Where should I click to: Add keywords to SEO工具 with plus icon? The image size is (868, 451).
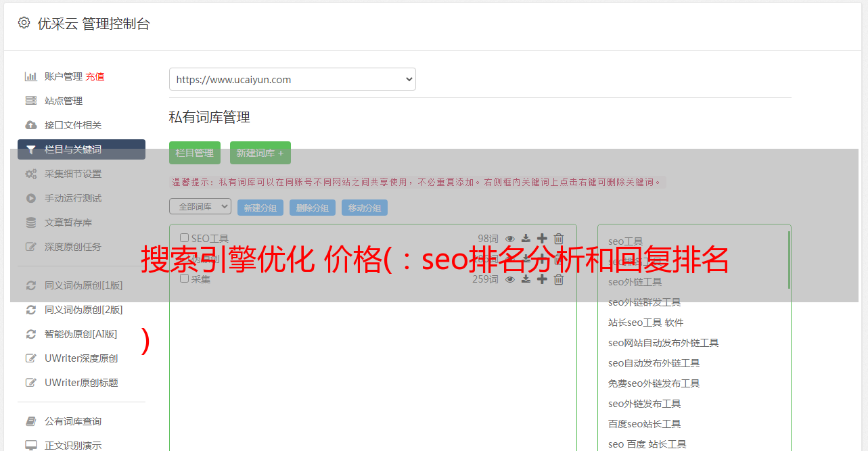click(x=542, y=238)
